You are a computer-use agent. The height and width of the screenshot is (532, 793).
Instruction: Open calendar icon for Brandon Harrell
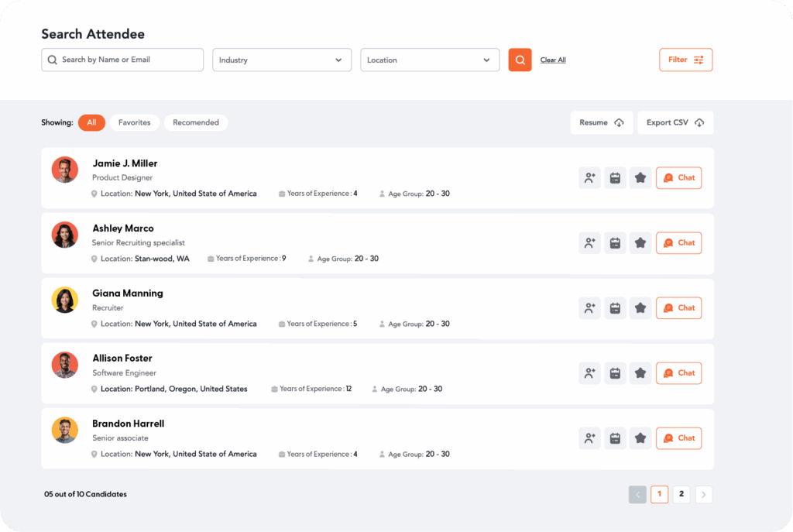pos(615,438)
